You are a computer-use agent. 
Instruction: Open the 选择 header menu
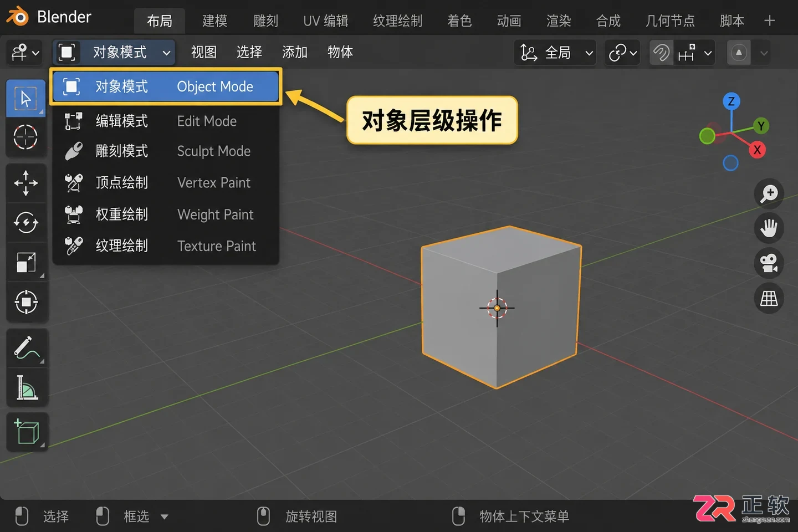(249, 52)
